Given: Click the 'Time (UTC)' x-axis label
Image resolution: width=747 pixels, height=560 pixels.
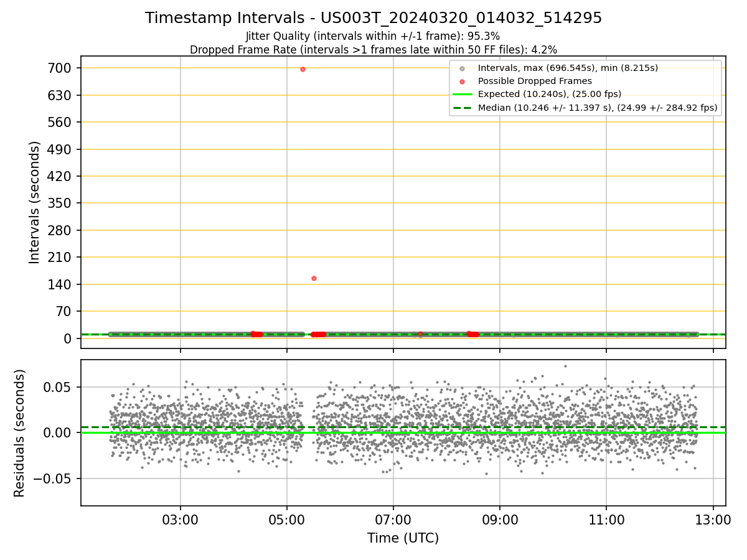Looking at the screenshot, I should point(403,538).
